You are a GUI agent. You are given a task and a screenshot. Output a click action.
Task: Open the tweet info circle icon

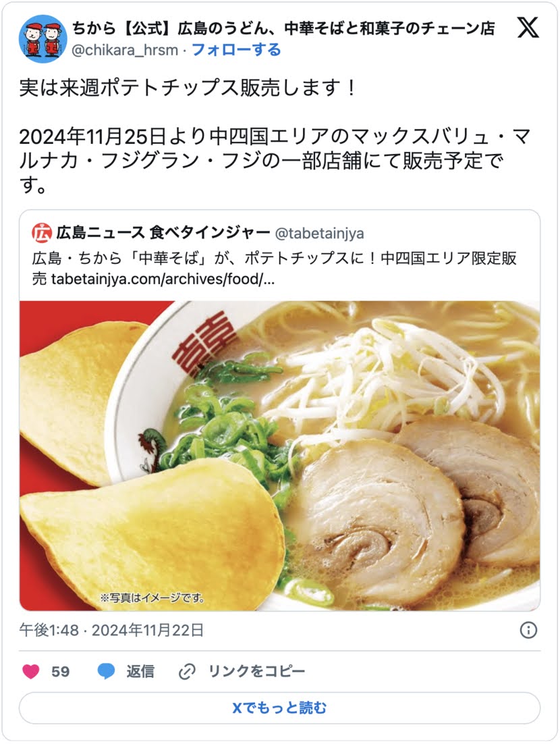click(x=528, y=630)
